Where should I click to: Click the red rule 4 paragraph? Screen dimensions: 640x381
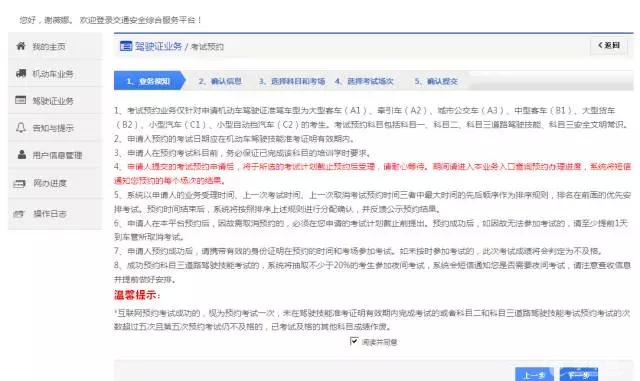click(x=372, y=173)
